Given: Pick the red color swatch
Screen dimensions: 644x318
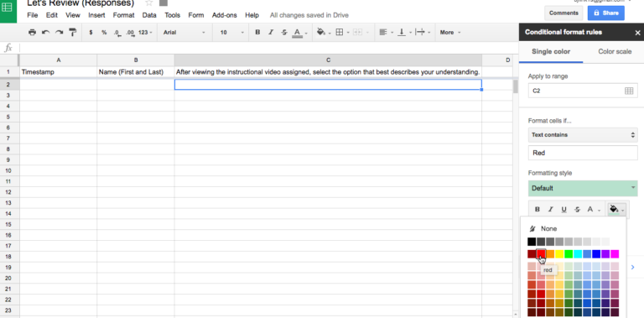Looking at the screenshot, I should click(541, 254).
